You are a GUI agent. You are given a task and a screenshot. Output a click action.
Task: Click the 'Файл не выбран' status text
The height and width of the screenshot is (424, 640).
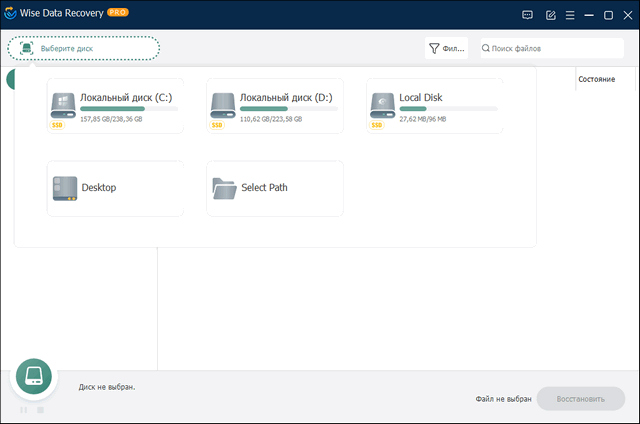tap(503, 399)
